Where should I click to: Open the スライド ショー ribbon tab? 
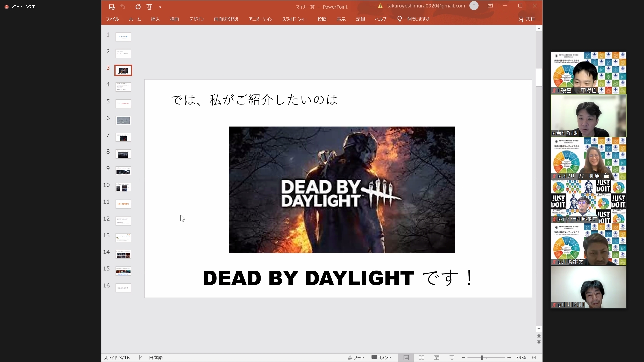295,19
